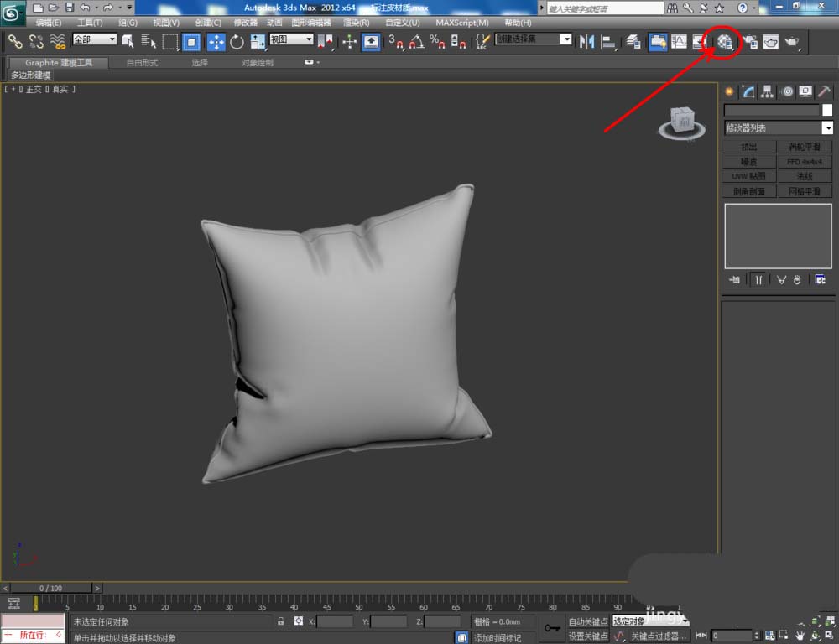Click the ViewCube in the viewport
839x644 pixels.
coord(682,120)
